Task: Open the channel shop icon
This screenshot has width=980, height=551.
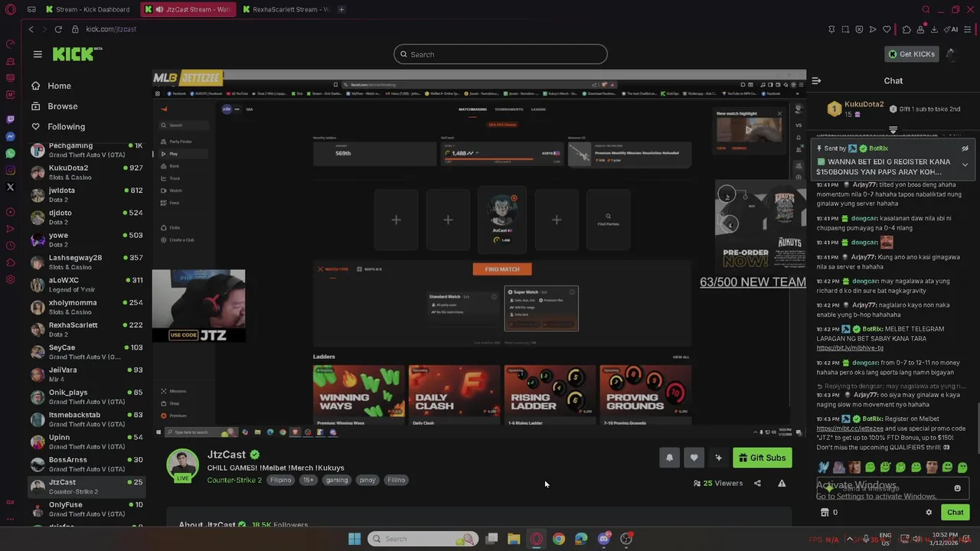Action: (x=825, y=513)
